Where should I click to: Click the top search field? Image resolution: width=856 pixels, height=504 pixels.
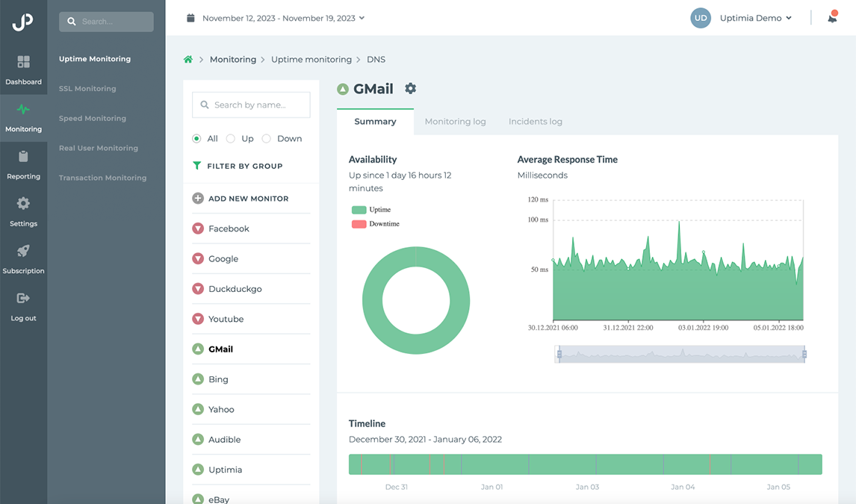(107, 22)
